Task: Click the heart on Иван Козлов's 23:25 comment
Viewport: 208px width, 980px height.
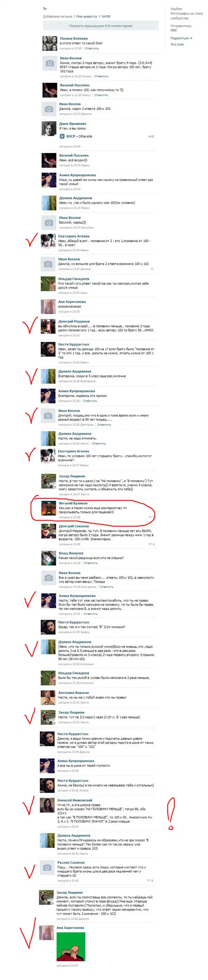Action: (x=152, y=269)
